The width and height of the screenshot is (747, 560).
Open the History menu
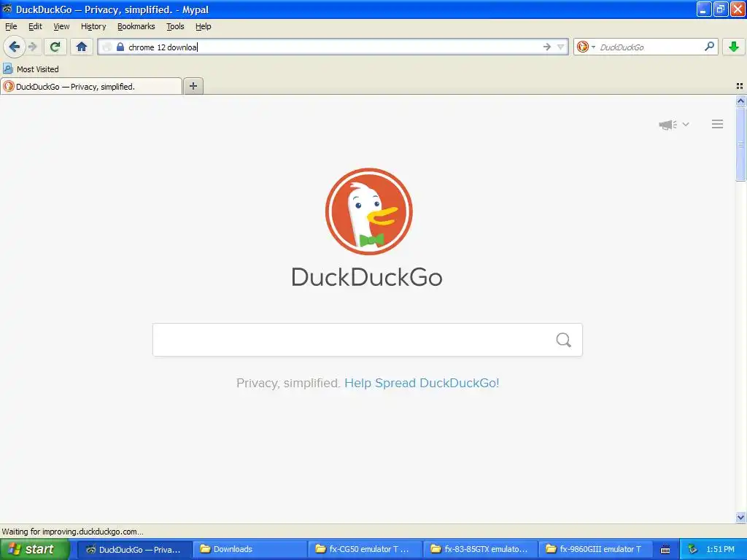click(93, 26)
